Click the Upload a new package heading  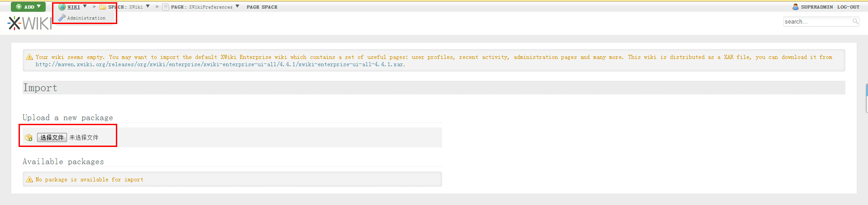pyautogui.click(x=68, y=118)
